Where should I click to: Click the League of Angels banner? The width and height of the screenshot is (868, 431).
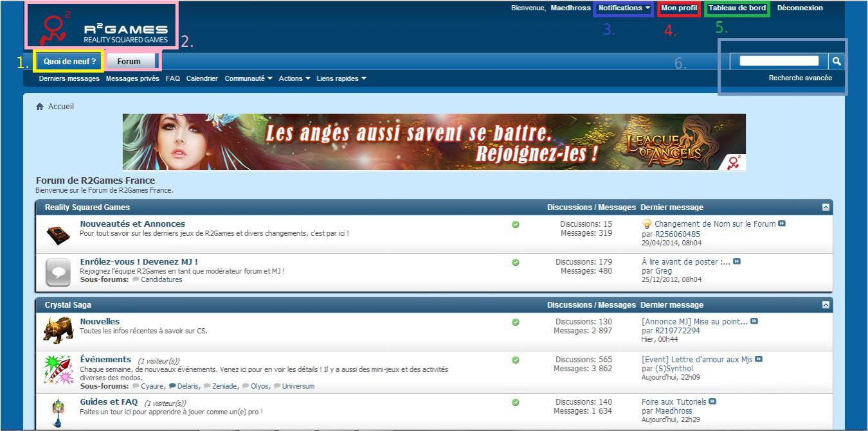click(x=434, y=142)
